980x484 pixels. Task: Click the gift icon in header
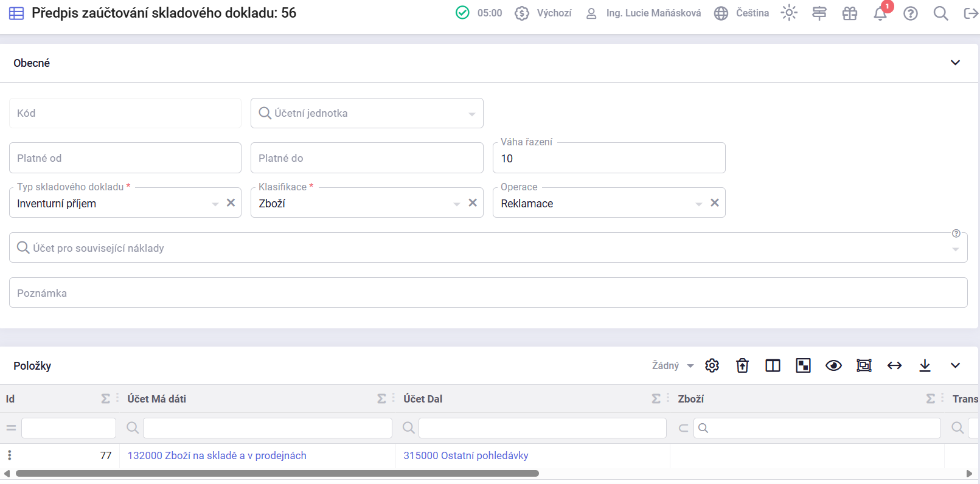(849, 13)
